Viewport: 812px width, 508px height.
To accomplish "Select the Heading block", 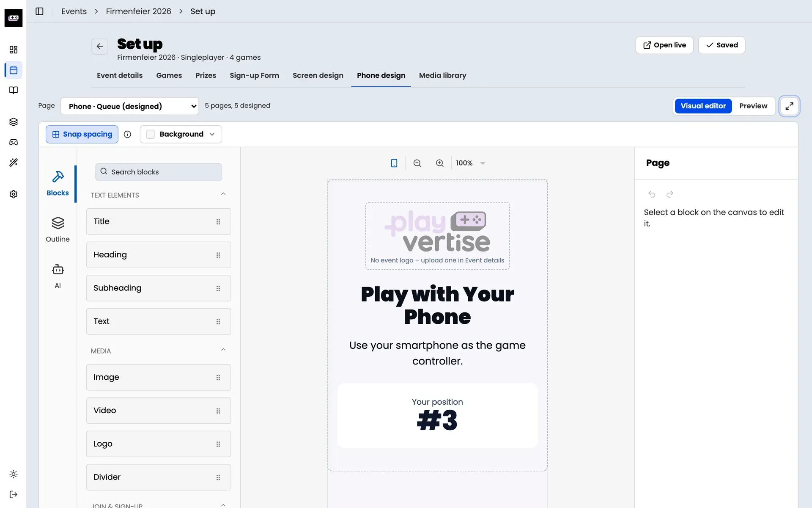I will 159,255.
